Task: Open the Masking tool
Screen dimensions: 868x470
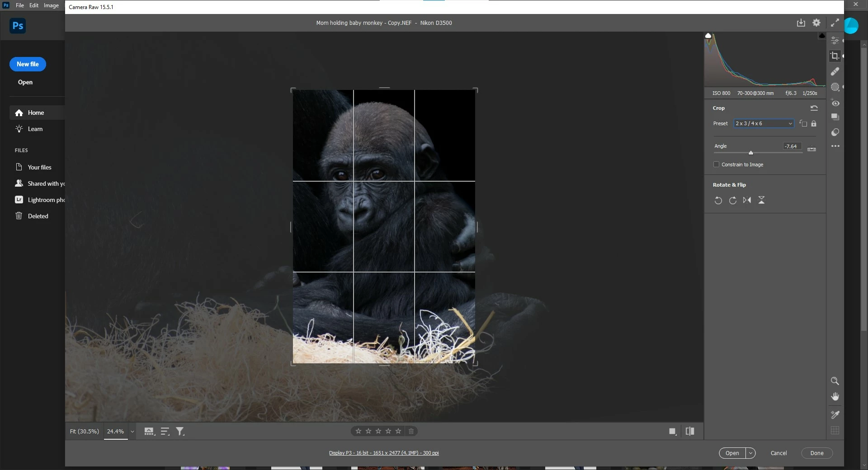Action: tap(835, 87)
